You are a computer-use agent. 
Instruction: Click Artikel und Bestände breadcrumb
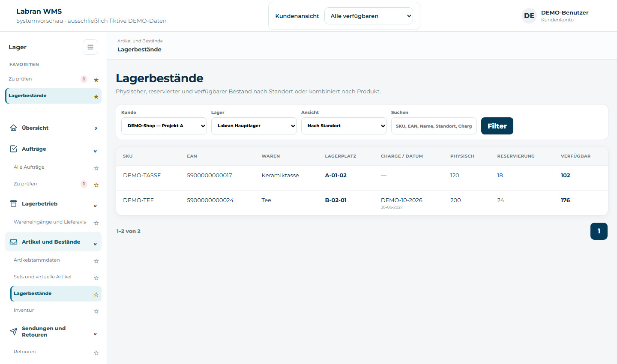coord(140,41)
